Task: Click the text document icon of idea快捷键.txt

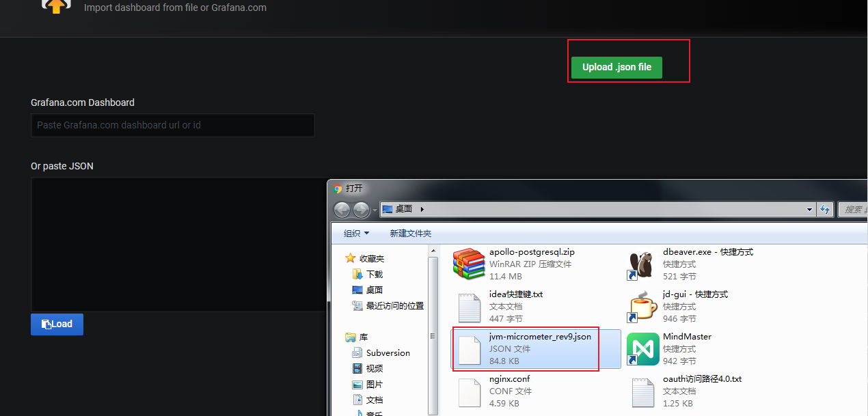Action: coord(470,307)
